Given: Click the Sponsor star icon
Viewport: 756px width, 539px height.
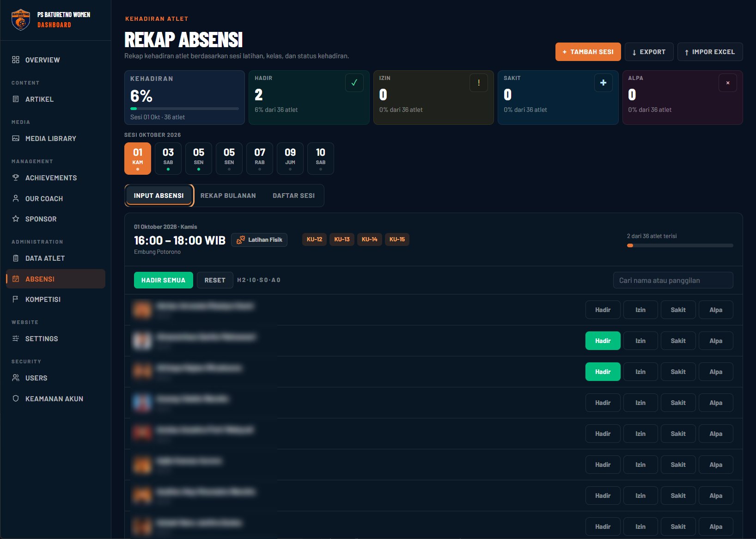Looking at the screenshot, I should (x=16, y=219).
